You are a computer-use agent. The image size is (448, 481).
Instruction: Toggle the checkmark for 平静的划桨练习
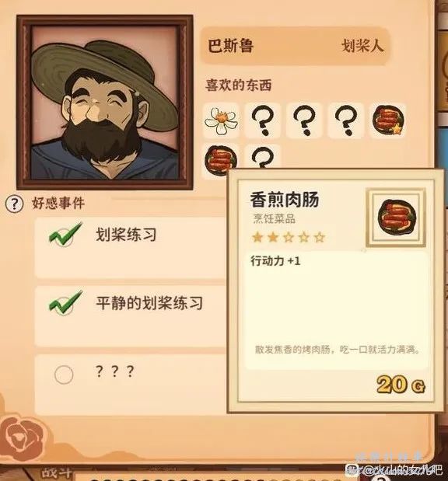point(65,303)
